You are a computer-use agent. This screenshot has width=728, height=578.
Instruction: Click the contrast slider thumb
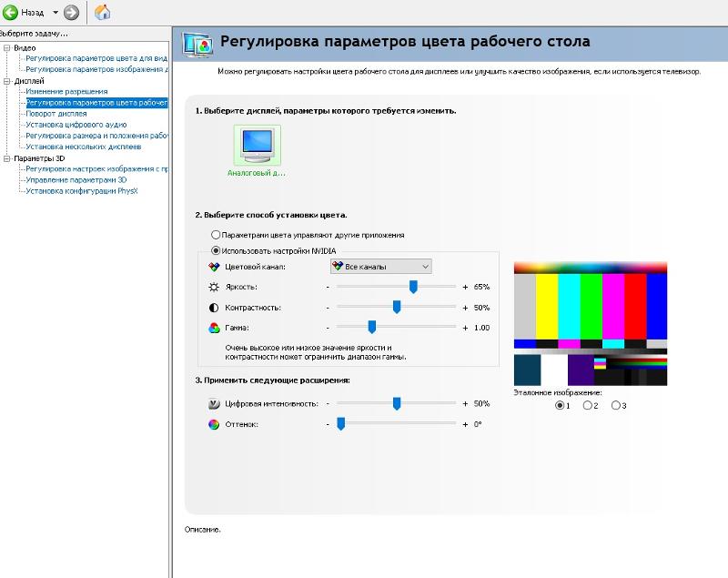397,307
